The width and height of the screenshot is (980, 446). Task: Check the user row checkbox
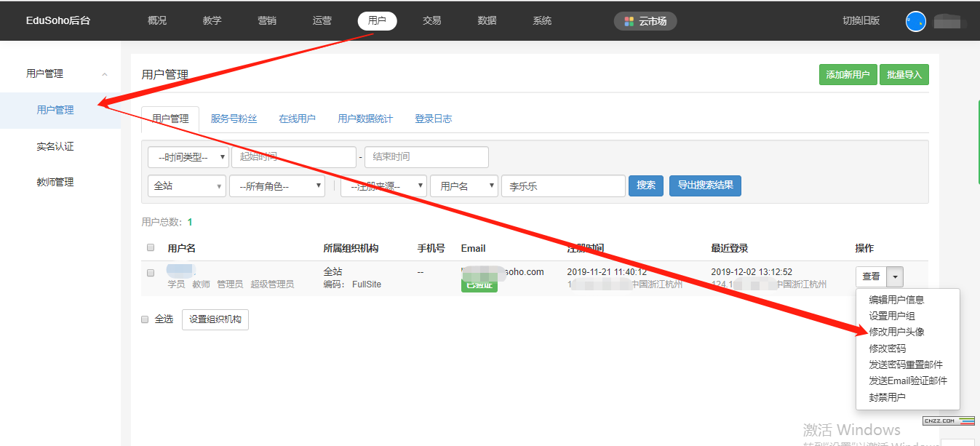click(x=151, y=273)
